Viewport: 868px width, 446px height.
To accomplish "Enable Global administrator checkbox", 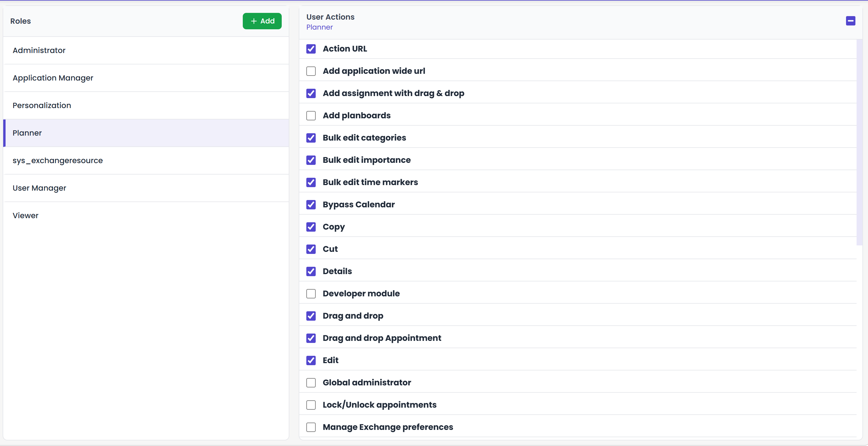I will click(x=311, y=382).
